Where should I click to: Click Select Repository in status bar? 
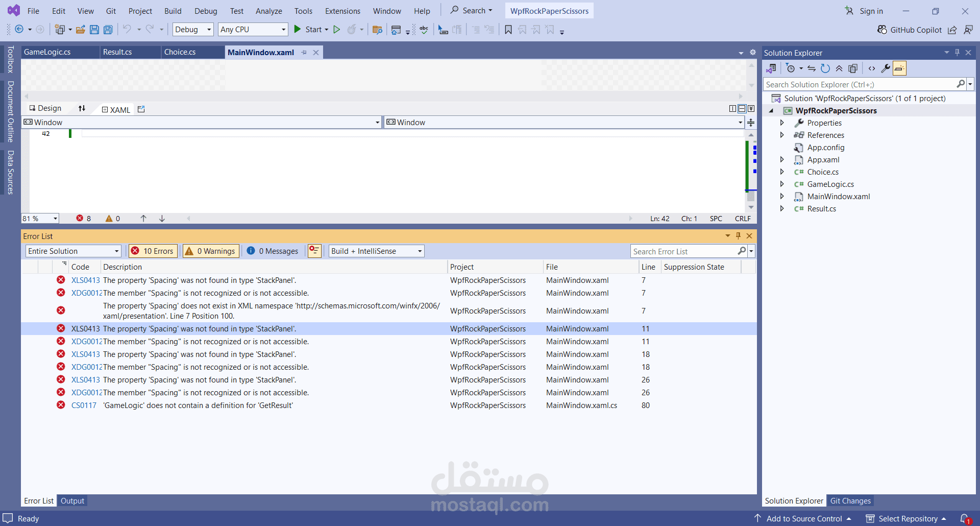(x=906, y=519)
